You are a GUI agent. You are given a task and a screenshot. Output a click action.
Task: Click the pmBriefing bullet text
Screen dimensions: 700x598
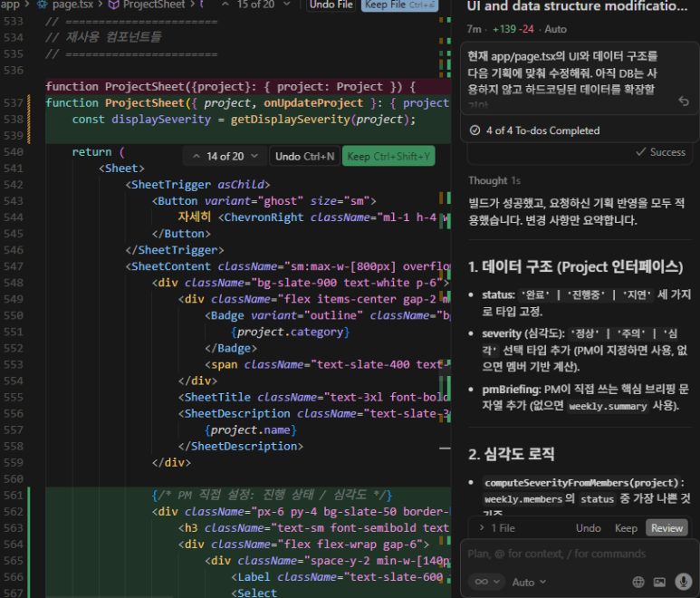coord(585,398)
